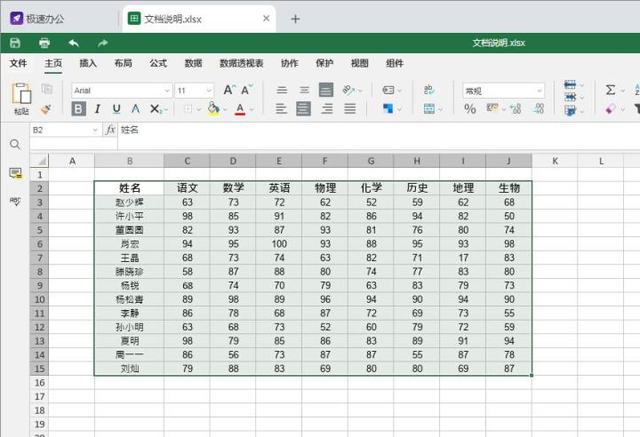
Task: Increase font size with larger A
Action: click(229, 90)
